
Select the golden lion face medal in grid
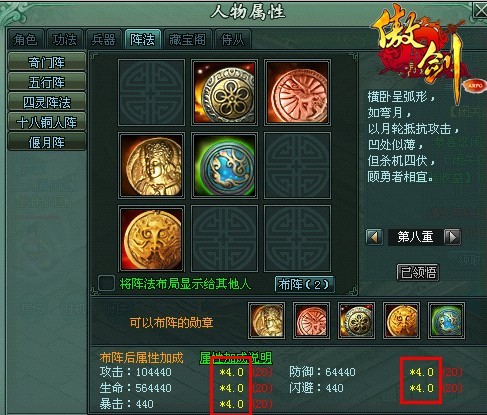[x=151, y=239]
